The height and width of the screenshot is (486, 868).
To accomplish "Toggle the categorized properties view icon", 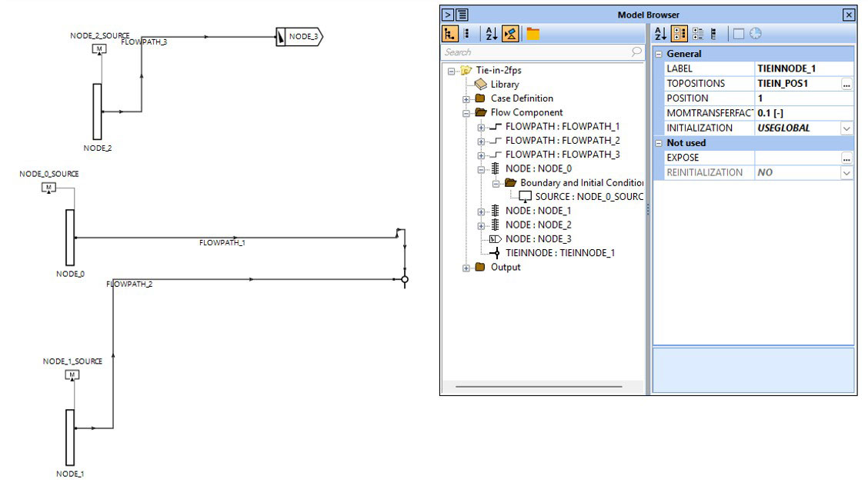I will coord(679,34).
